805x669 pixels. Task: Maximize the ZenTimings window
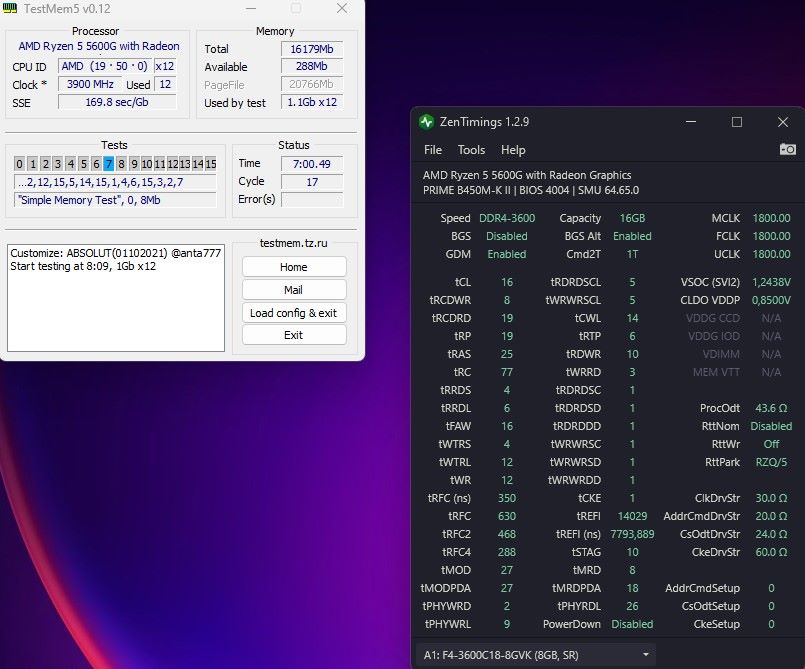tap(737, 122)
